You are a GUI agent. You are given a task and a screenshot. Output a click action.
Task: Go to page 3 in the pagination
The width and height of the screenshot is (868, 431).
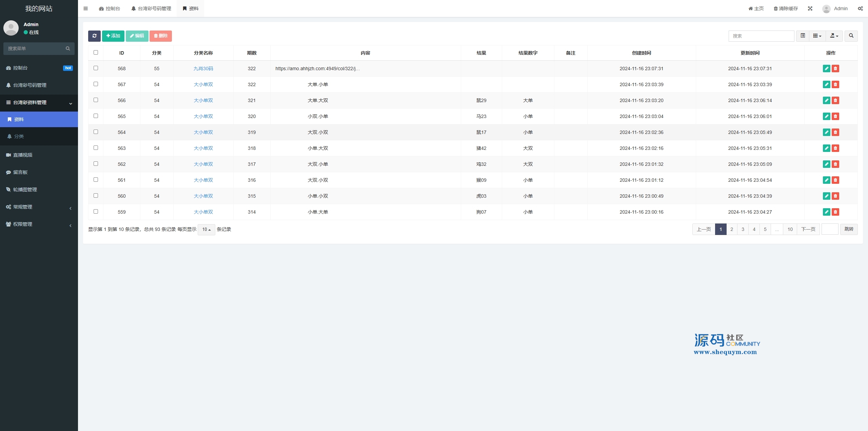point(743,229)
